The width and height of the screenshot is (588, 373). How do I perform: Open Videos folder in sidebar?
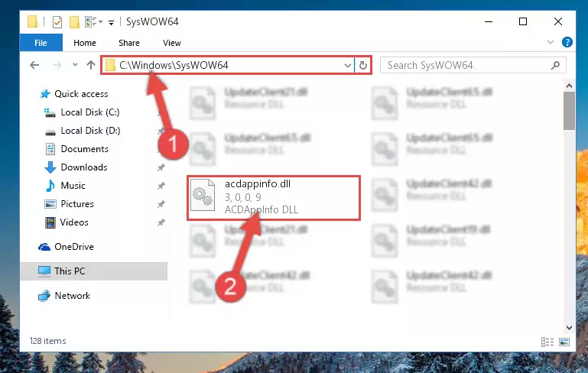tap(74, 222)
